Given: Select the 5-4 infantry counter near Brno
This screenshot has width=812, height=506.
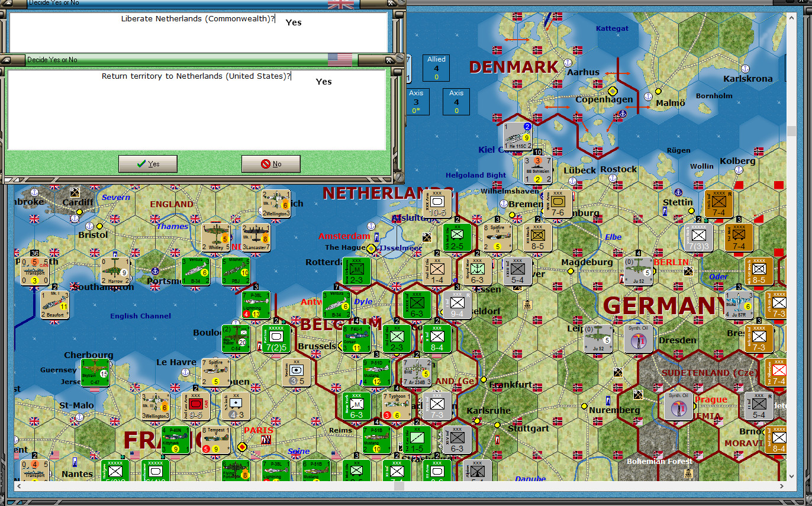Looking at the screenshot, I should [x=759, y=407].
